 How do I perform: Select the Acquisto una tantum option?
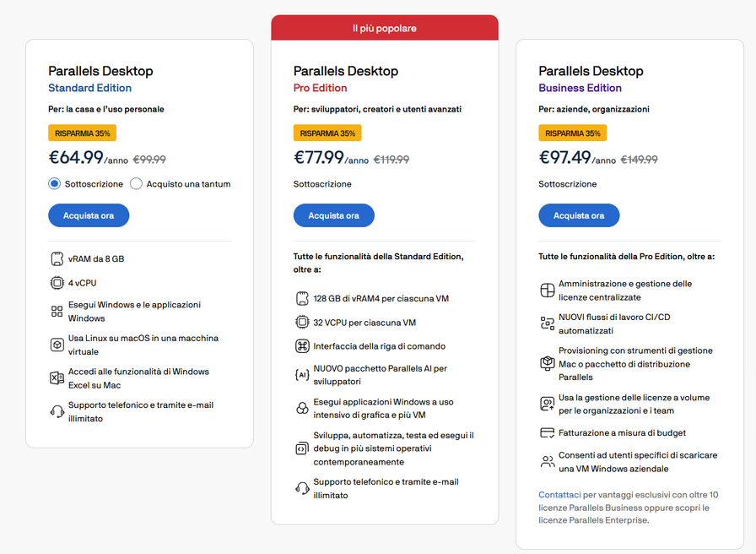[136, 184]
